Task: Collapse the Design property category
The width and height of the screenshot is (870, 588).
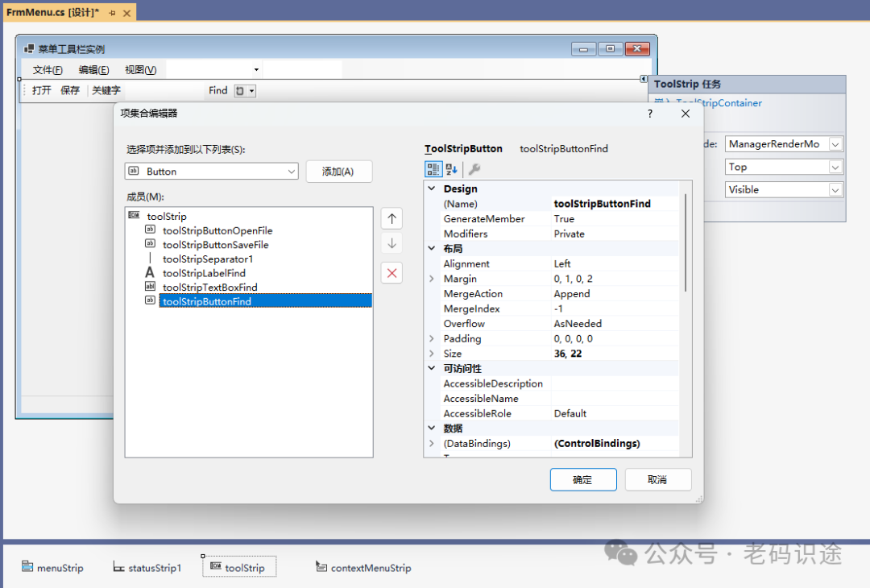Action: (x=431, y=188)
